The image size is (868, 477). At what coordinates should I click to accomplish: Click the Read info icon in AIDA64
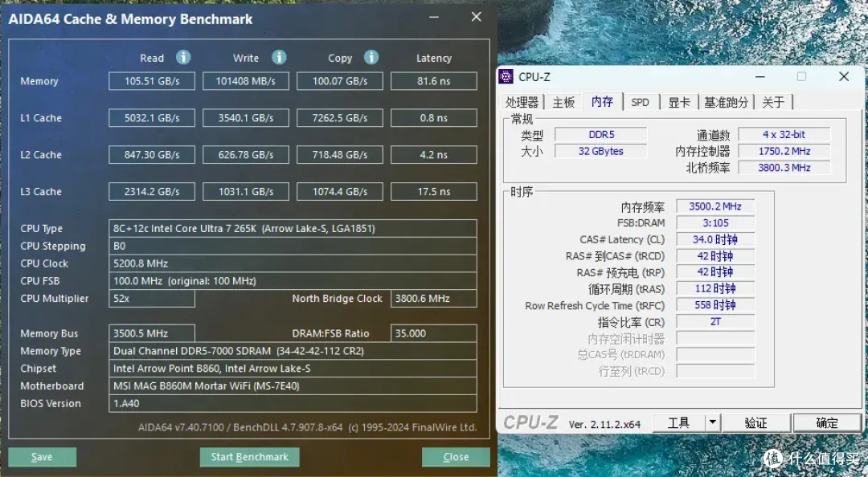click(x=183, y=57)
